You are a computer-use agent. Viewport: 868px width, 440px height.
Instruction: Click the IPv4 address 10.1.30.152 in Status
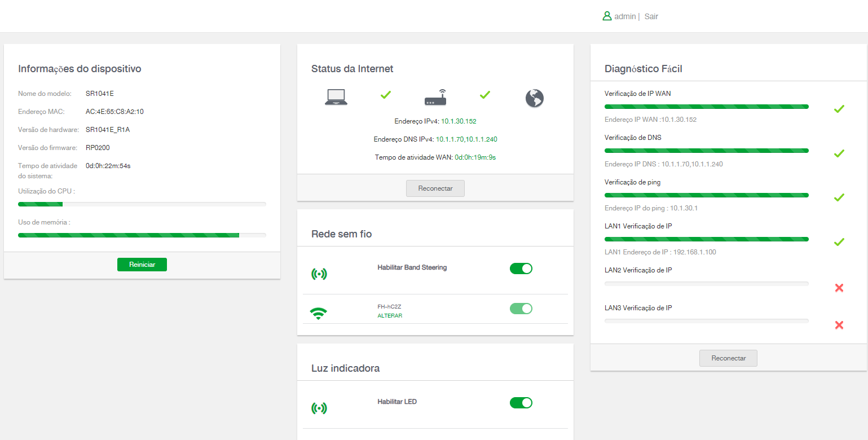tap(459, 121)
